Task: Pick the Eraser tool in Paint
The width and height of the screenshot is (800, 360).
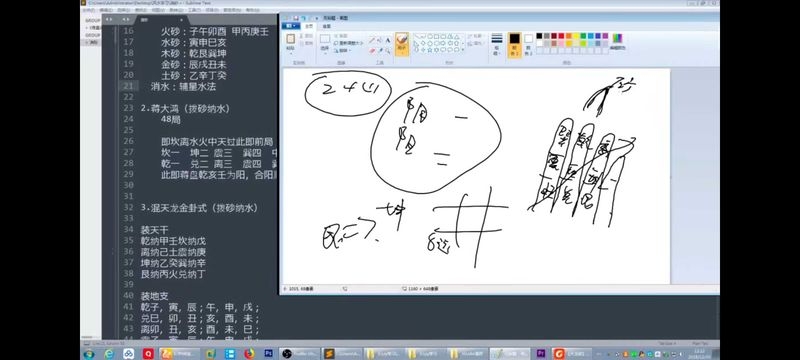Action: (x=372, y=50)
